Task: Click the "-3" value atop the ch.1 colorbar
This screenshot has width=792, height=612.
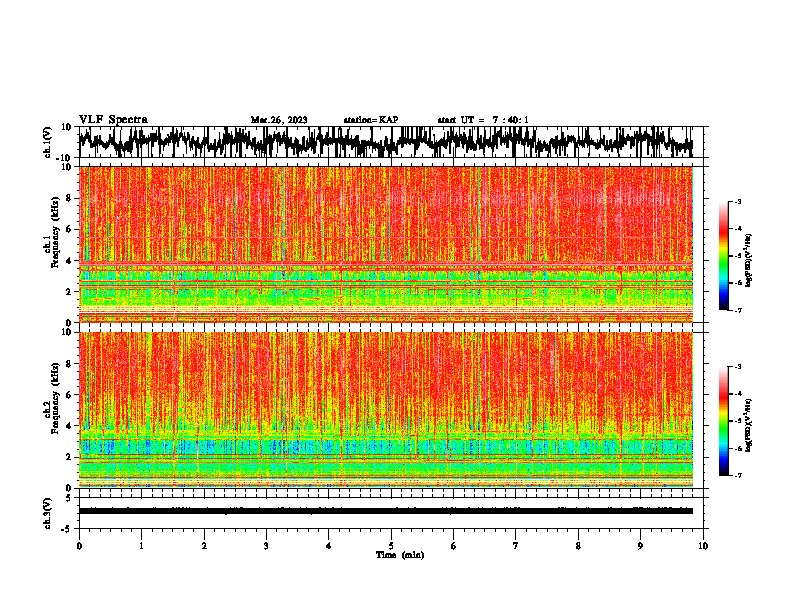Action: coord(738,201)
